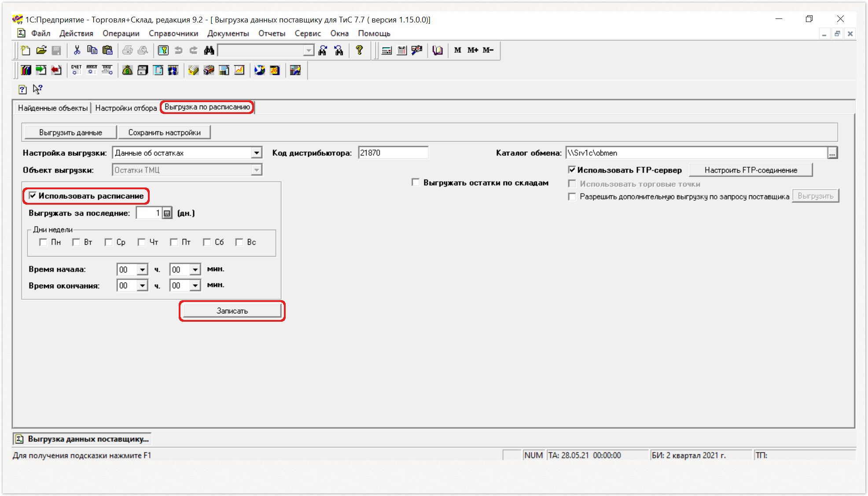Open Настройка выгрузки dropdown
This screenshot has height=496, width=868.
tap(256, 153)
